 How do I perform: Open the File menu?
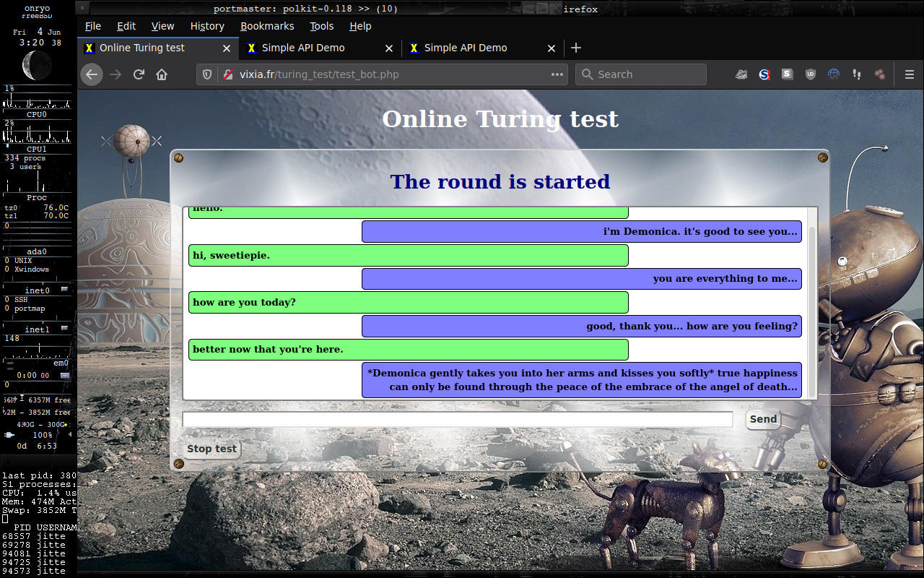click(93, 26)
